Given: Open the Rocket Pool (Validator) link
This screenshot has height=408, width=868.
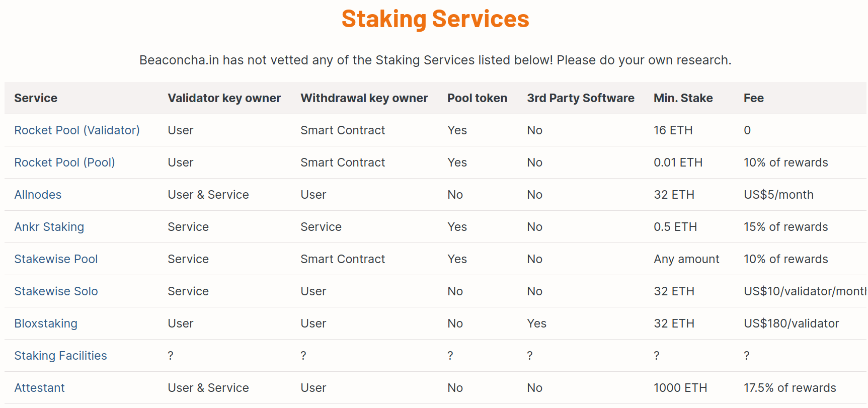Looking at the screenshot, I should (x=77, y=130).
